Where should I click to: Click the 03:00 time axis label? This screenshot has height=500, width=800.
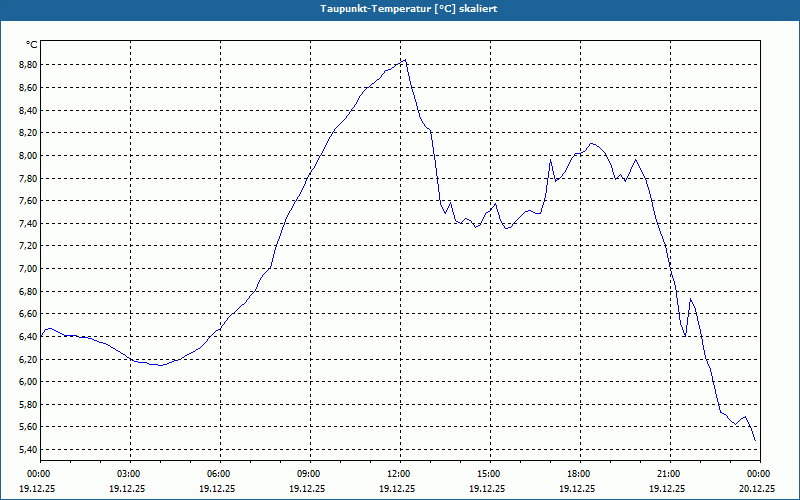click(130, 474)
